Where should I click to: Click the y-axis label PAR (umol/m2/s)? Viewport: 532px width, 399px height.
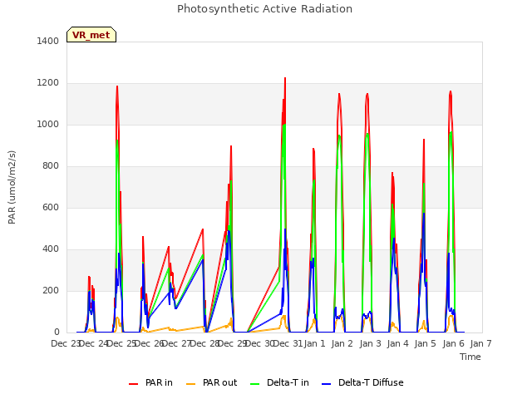(x=12, y=187)
